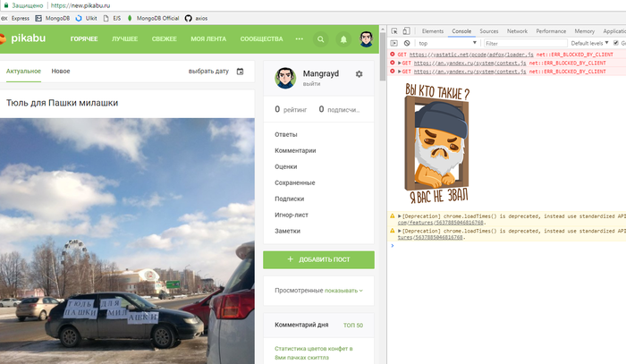Activate the DevTools inspect element picker
Viewport: 626px width, 364px height.
point(394,31)
